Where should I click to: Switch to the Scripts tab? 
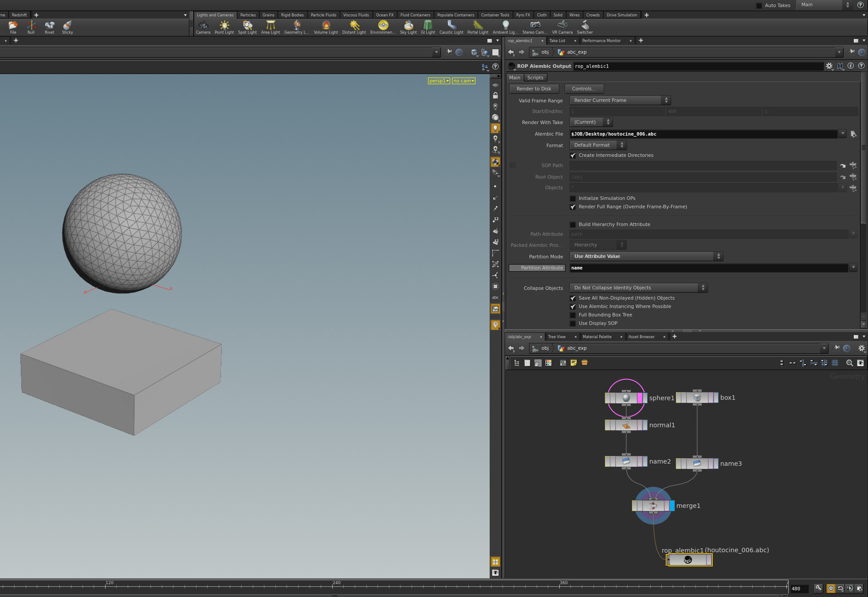click(535, 78)
